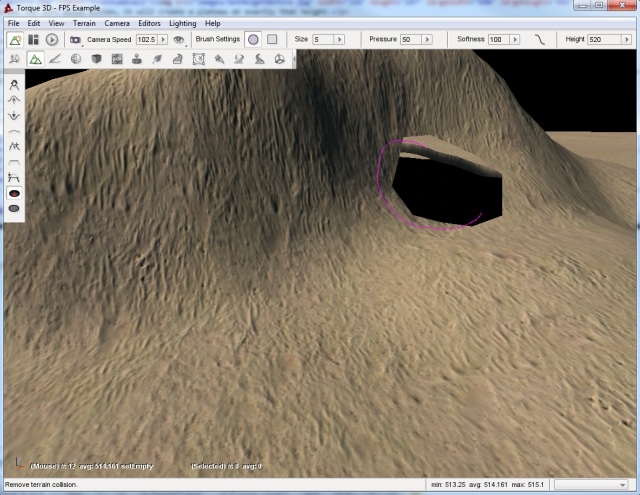The image size is (640, 495).
Task: Open the Softness curve editor icon
Action: click(539, 40)
